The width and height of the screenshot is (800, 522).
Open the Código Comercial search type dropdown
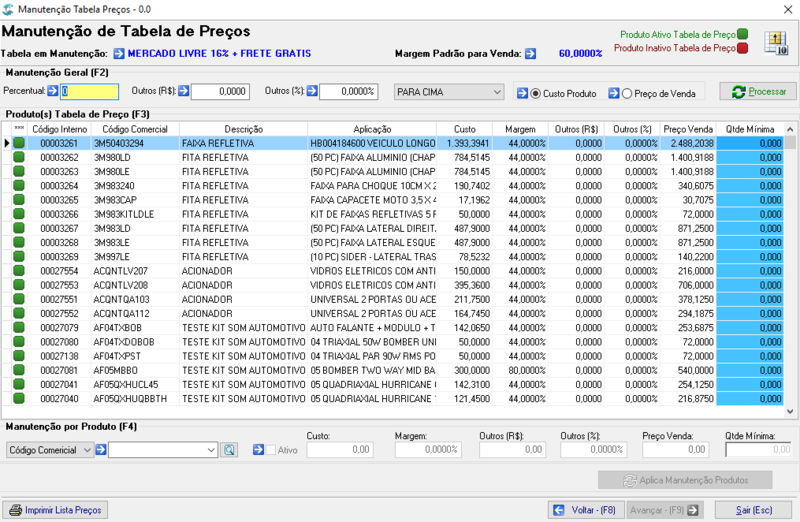pos(50,450)
